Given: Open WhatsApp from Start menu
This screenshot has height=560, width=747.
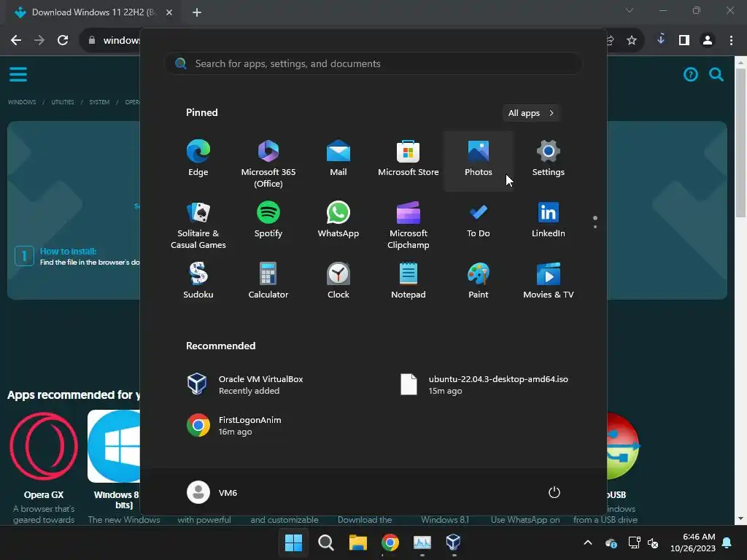Looking at the screenshot, I should pos(338,220).
